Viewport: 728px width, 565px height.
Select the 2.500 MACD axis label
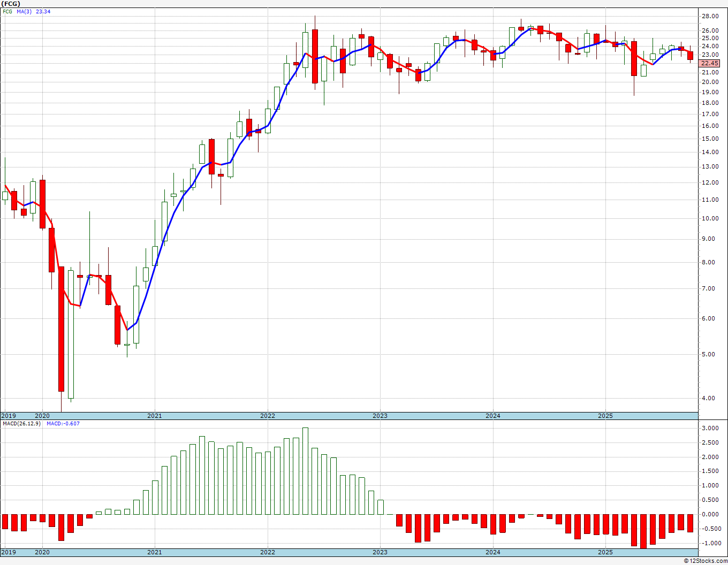709,443
